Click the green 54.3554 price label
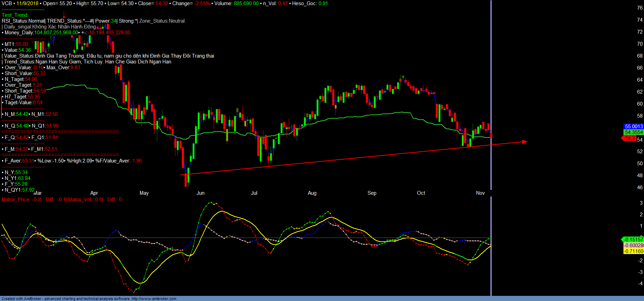The image size is (644, 301). [633, 132]
